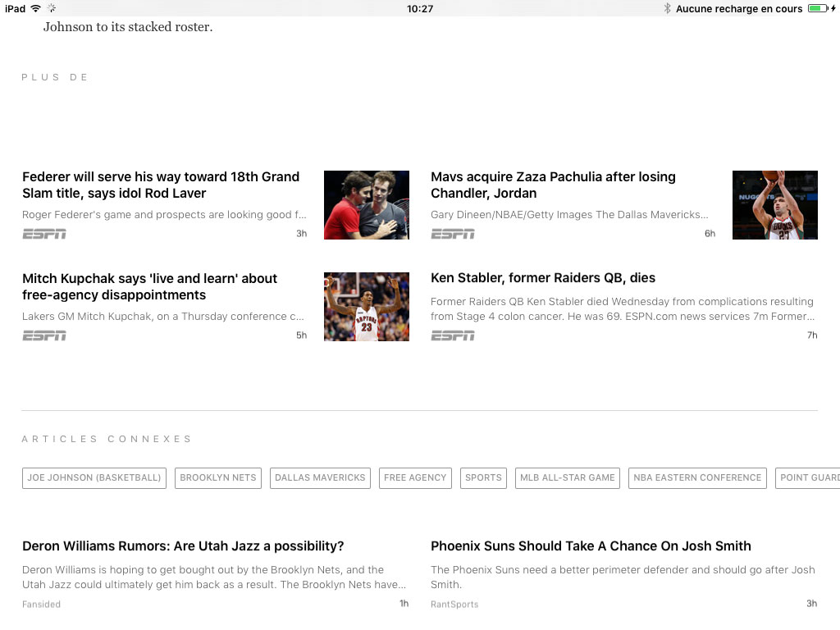Tap 'The Phoenix Suns need a better perimeter' summary
This screenshot has width=840, height=630.
623,577
